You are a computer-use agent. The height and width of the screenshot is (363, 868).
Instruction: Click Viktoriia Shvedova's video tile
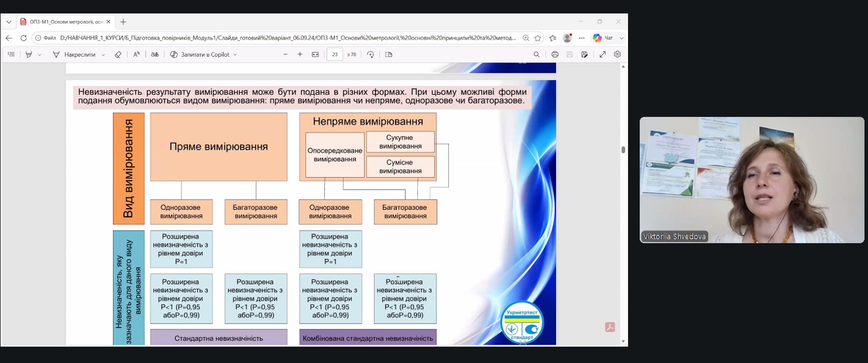752,180
